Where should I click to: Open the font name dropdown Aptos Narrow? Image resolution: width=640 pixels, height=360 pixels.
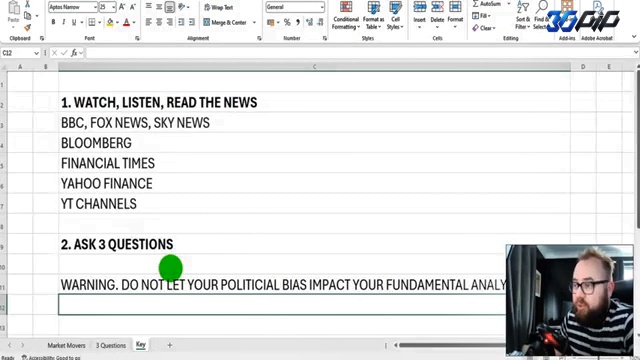(x=95, y=7)
